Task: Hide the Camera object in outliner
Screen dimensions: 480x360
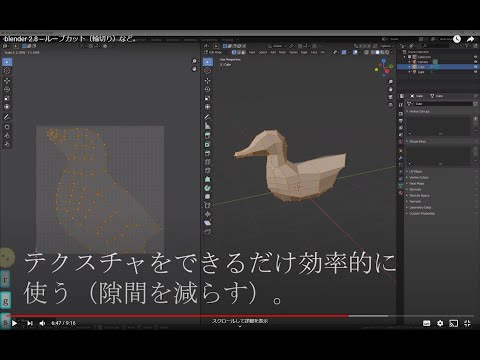Action: coord(475,62)
